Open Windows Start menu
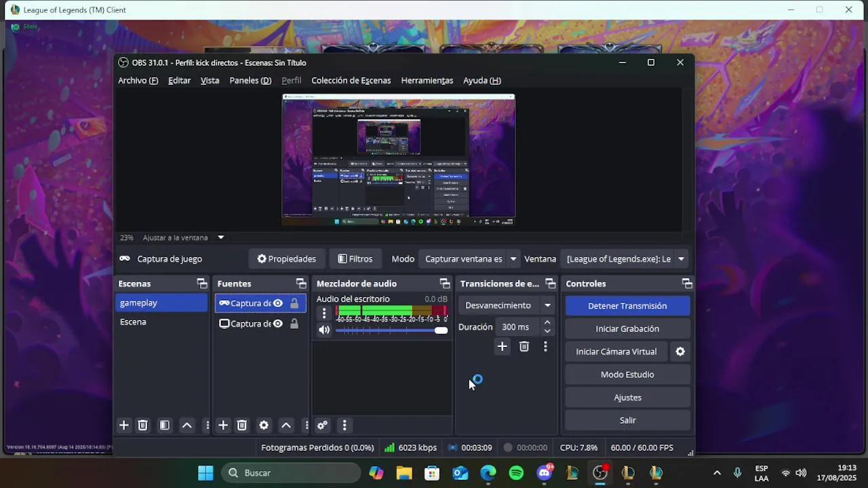Viewport: 868px width, 488px height. pyautogui.click(x=205, y=473)
